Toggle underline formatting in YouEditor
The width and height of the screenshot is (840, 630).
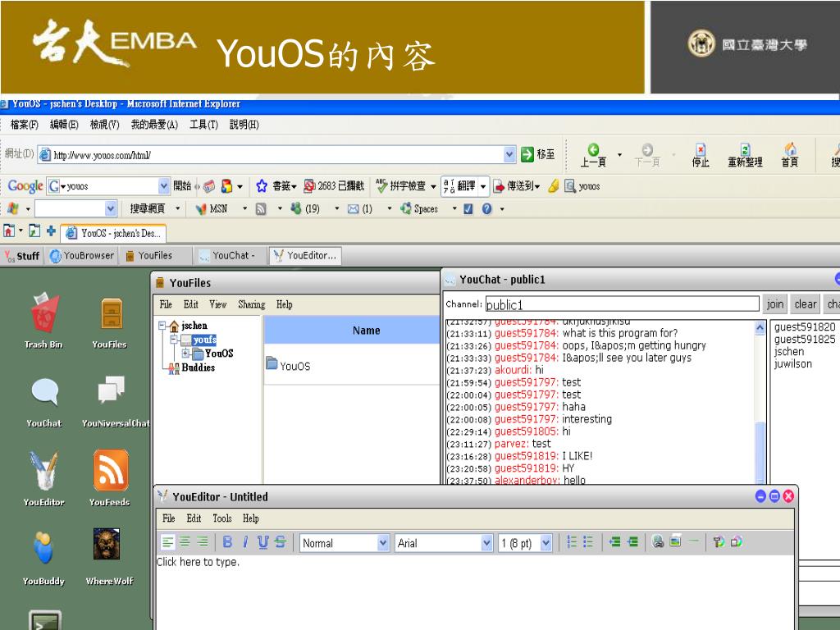point(262,542)
